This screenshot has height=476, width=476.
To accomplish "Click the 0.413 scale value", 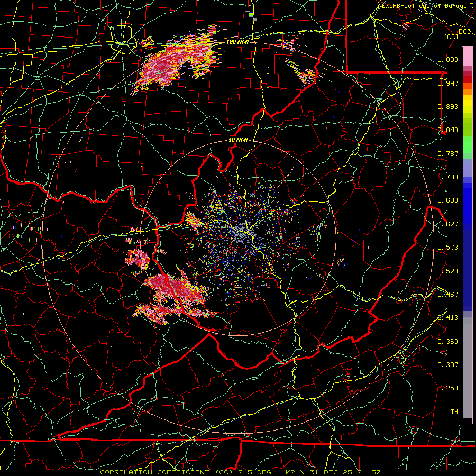I will (448, 318).
